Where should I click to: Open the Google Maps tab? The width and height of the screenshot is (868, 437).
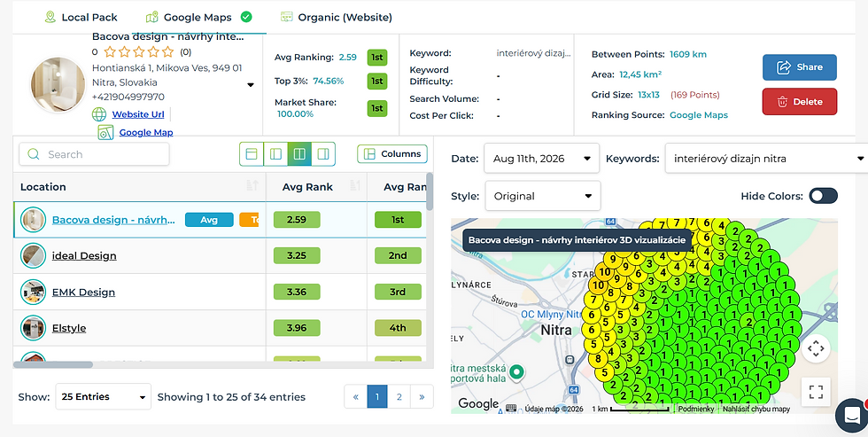coord(198,17)
